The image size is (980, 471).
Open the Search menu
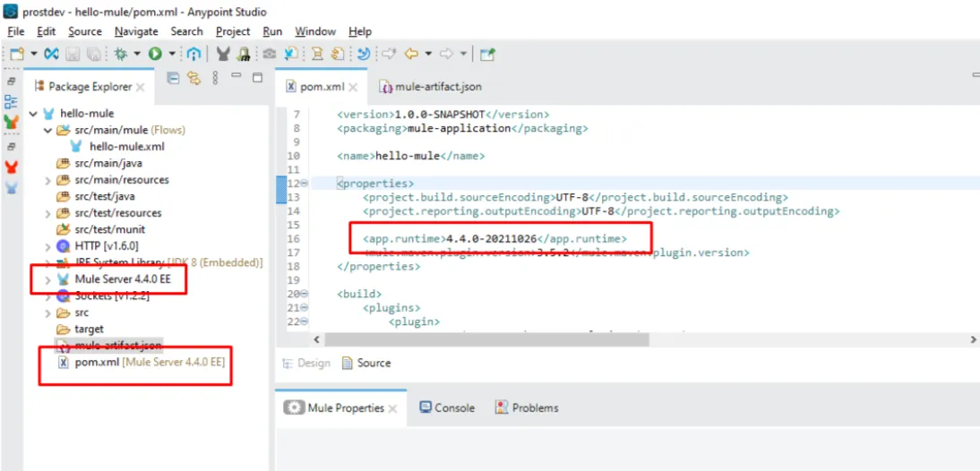[187, 31]
